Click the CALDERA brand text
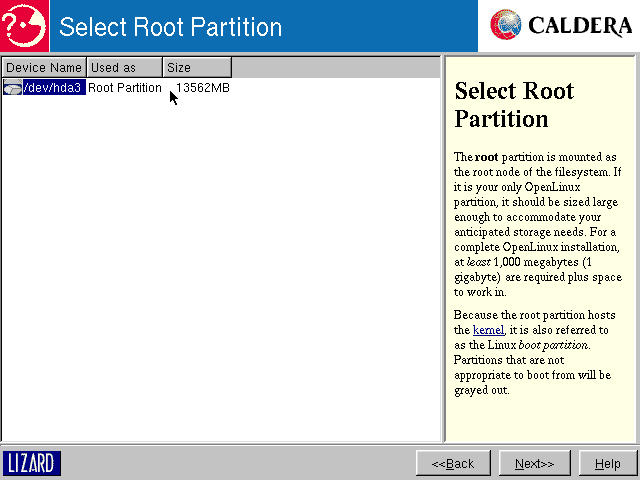 coord(580,26)
